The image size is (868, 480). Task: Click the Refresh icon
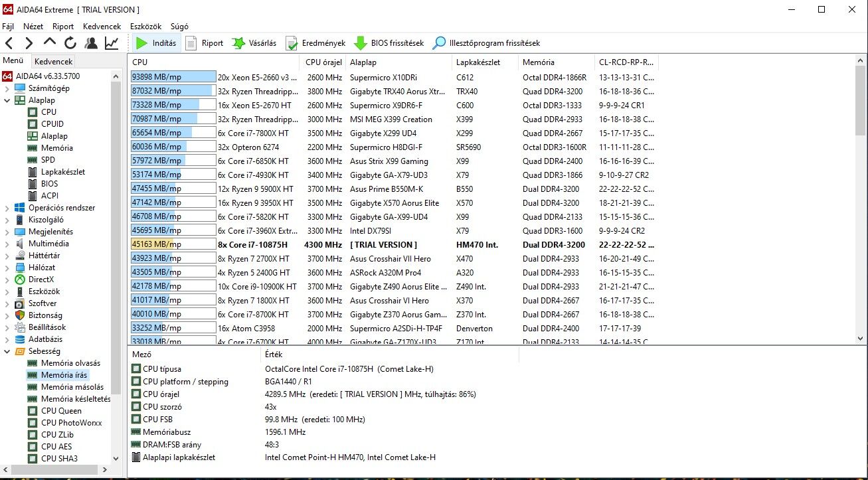point(70,43)
